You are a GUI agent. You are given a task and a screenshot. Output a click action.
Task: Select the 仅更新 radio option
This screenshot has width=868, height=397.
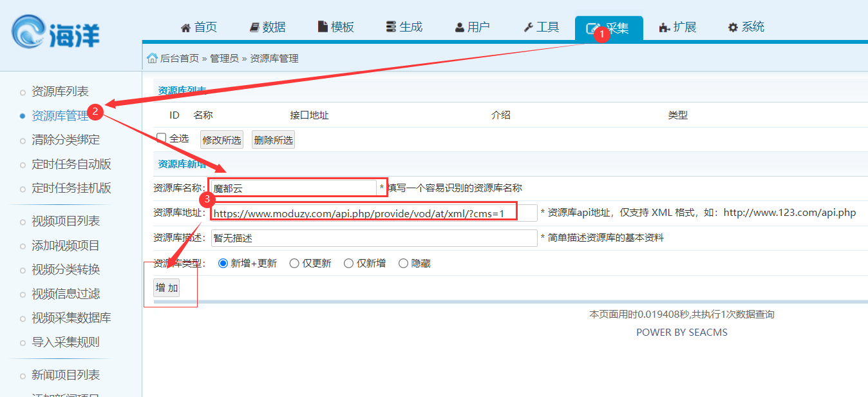click(294, 263)
